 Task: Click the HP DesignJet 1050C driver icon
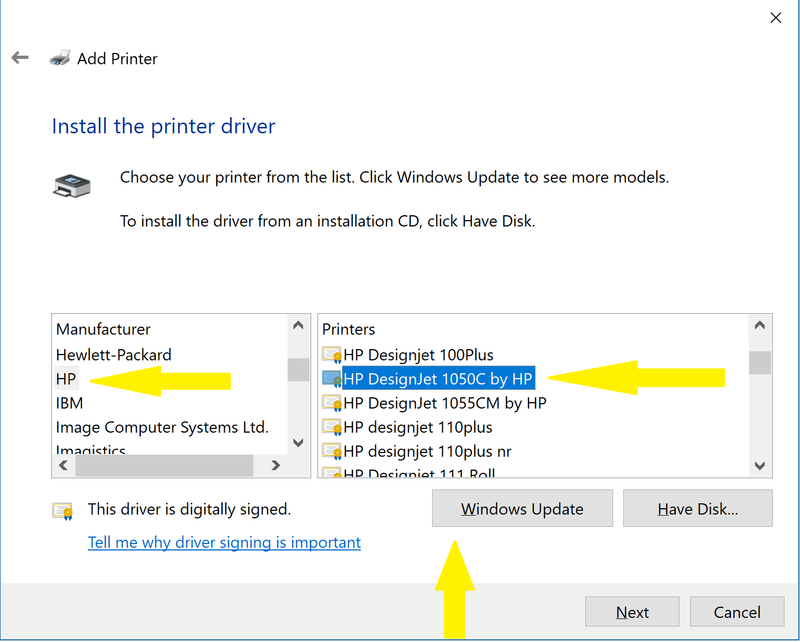coord(331,378)
